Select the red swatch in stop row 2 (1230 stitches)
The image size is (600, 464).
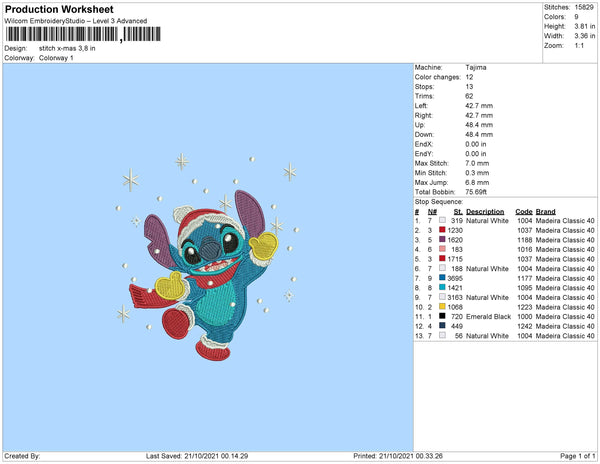[442, 230]
